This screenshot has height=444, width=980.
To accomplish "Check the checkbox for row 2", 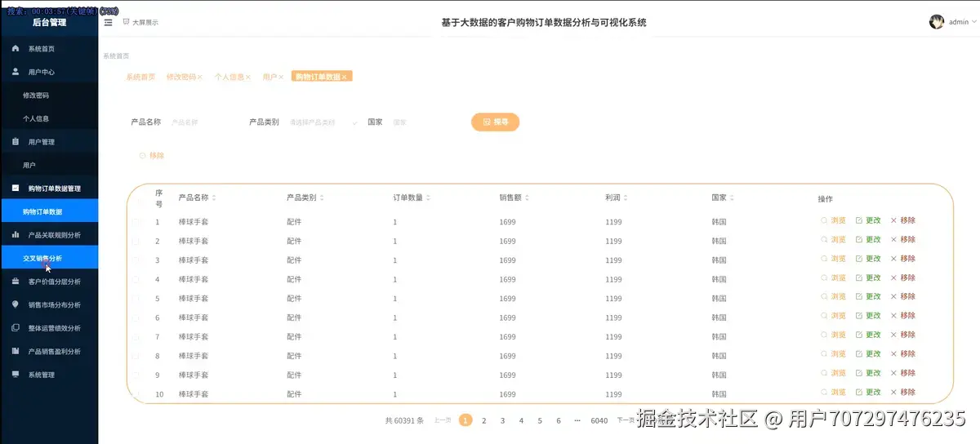I will point(136,241).
